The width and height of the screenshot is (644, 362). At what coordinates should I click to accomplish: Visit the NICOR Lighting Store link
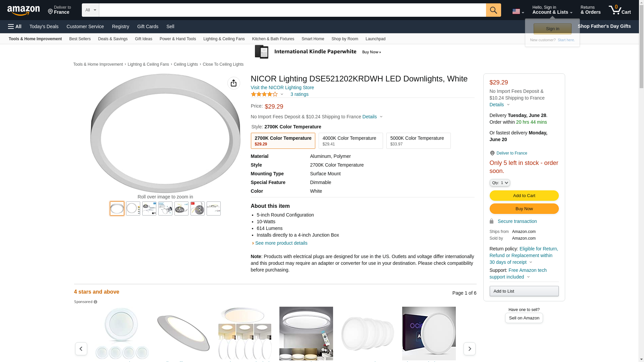tap(282, 87)
